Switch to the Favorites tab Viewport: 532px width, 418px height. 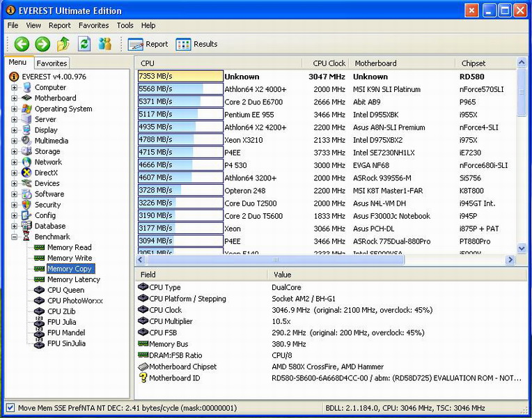[x=52, y=63]
